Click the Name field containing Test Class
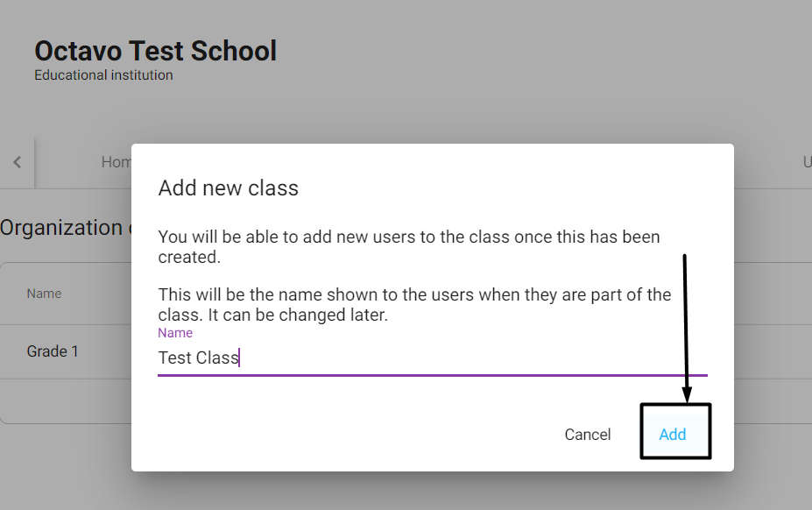 pyautogui.click(x=433, y=358)
